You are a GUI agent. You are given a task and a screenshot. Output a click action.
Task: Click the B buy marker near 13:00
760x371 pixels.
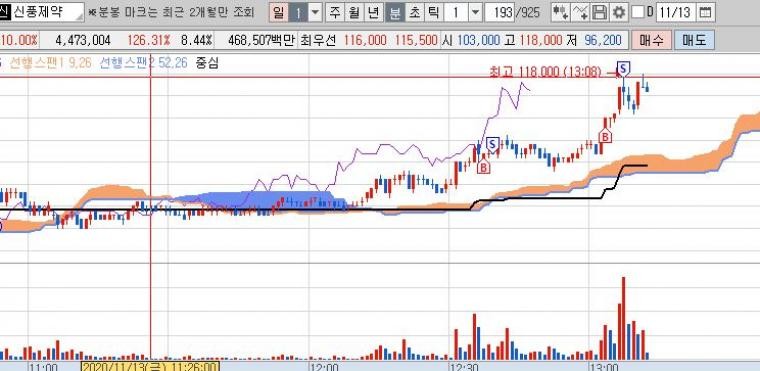click(604, 136)
